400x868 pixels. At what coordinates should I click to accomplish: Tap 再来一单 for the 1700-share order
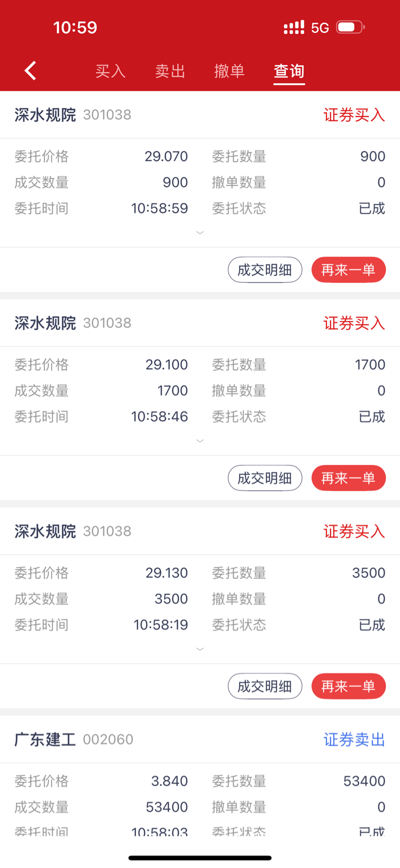point(348,478)
